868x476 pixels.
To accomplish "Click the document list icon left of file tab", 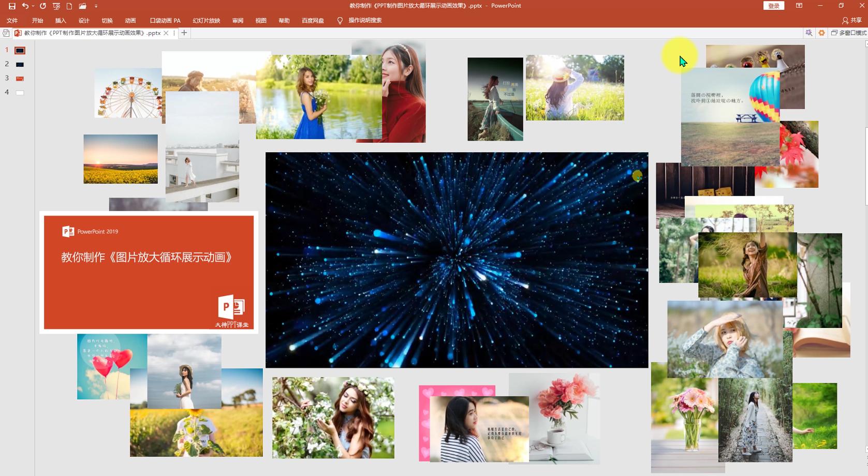I will 6,33.
